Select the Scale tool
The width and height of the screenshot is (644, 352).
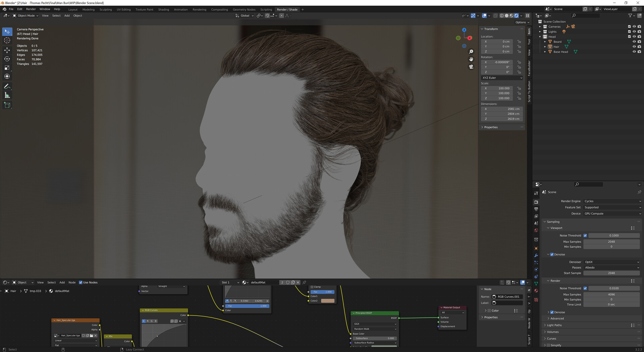(7, 68)
